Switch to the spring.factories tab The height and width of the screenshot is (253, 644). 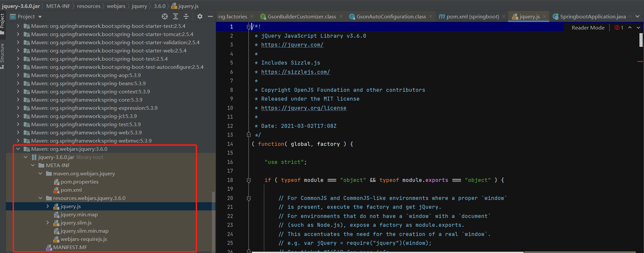tap(232, 16)
